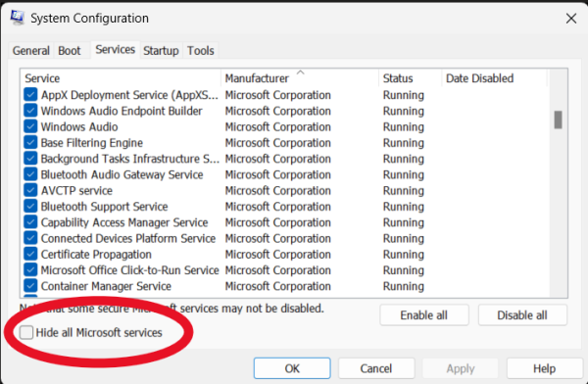Image resolution: width=588 pixels, height=384 pixels.
Task: Uncheck AppX Deployment Service checkbox
Action: click(30, 94)
